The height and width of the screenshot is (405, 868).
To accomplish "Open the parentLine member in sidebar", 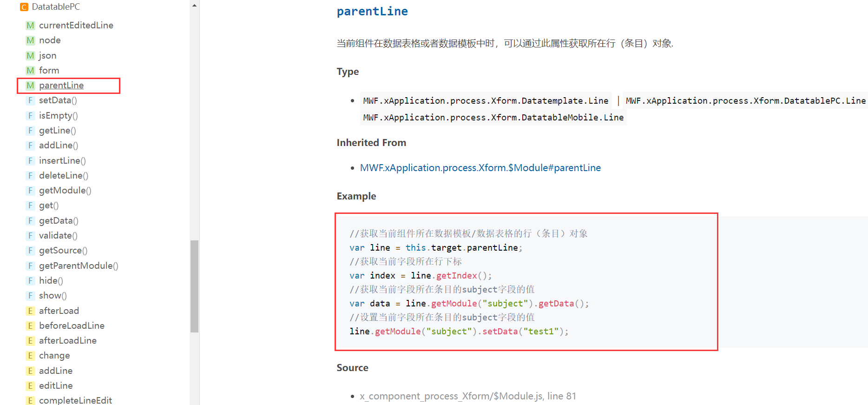I will click(x=61, y=86).
